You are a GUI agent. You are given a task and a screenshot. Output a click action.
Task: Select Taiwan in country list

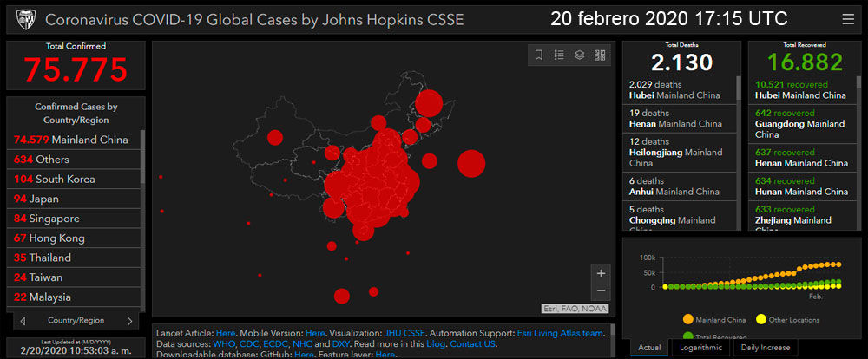[74, 277]
